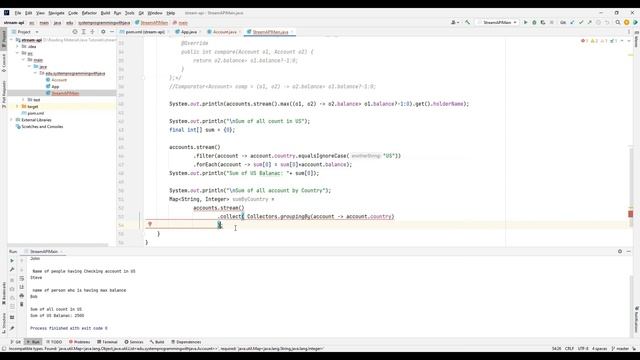This screenshot has height=360, width=640.
Task: Hide the Project panel with minus icon
Action: 112,32
